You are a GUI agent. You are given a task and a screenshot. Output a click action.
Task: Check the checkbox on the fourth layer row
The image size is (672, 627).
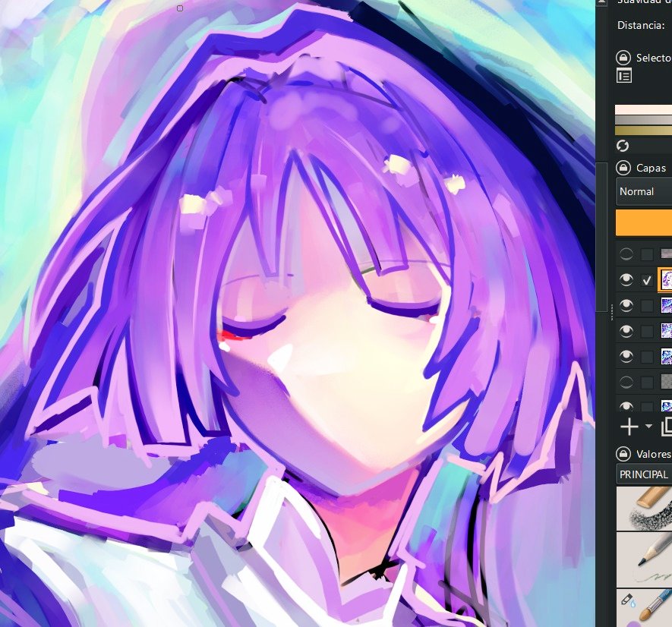[x=647, y=331]
